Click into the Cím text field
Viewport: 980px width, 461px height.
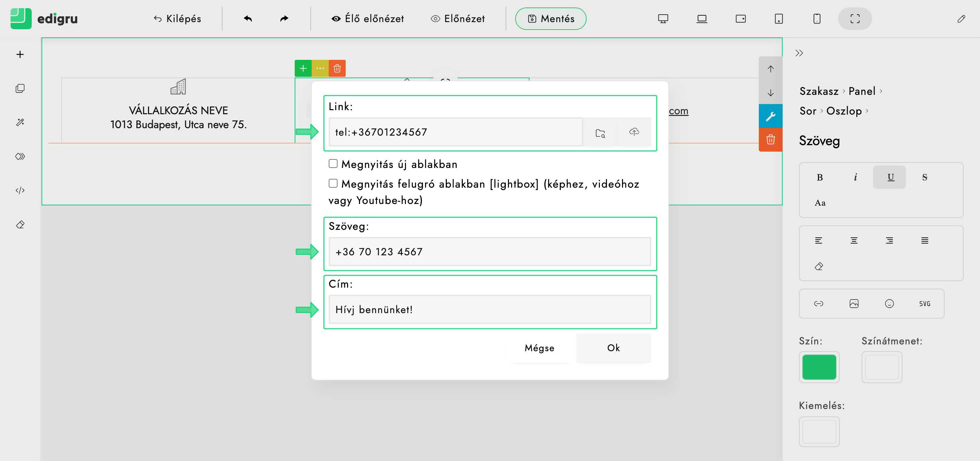pyautogui.click(x=489, y=309)
